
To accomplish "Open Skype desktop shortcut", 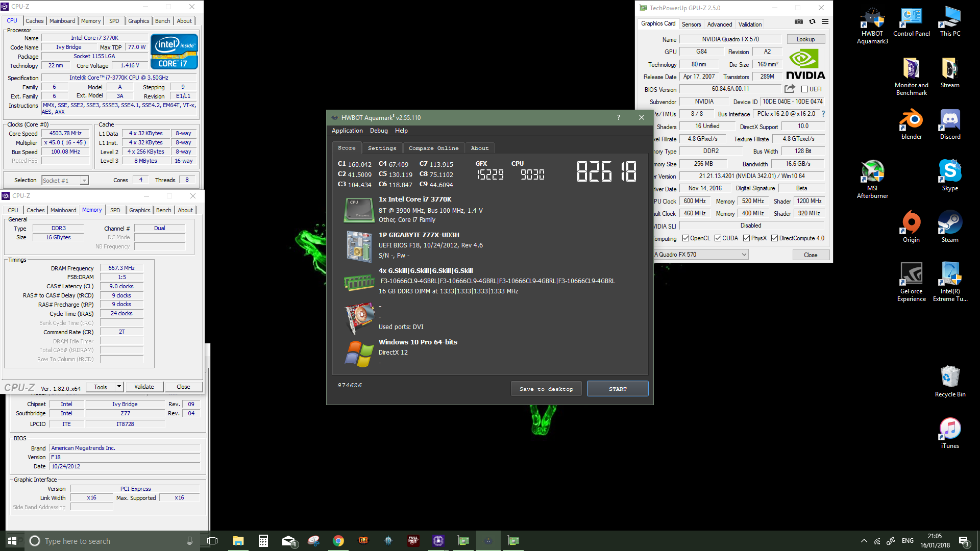I will pyautogui.click(x=950, y=176).
